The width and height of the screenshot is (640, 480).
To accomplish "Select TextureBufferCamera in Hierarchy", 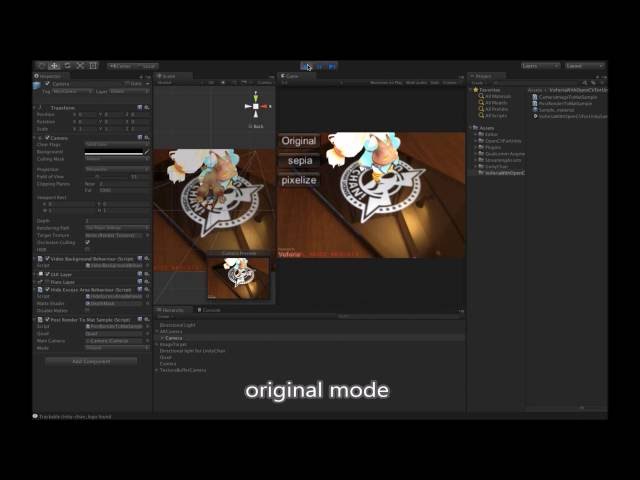I will click(182, 370).
